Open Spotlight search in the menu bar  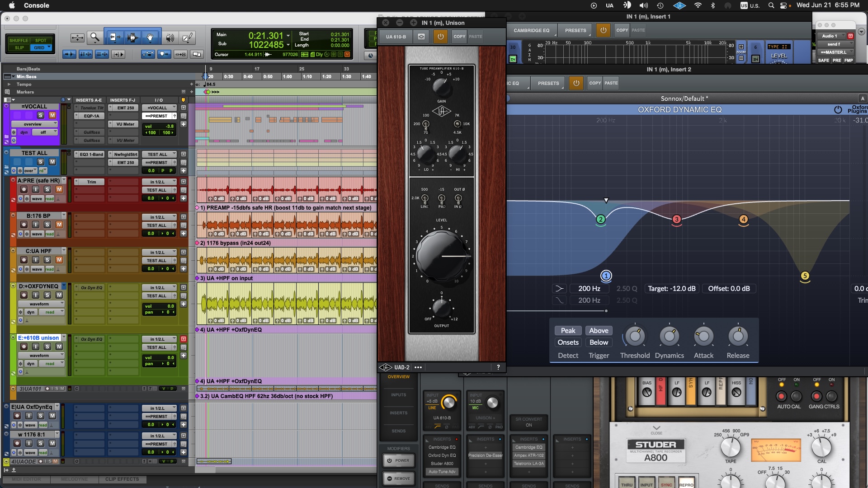click(771, 5)
